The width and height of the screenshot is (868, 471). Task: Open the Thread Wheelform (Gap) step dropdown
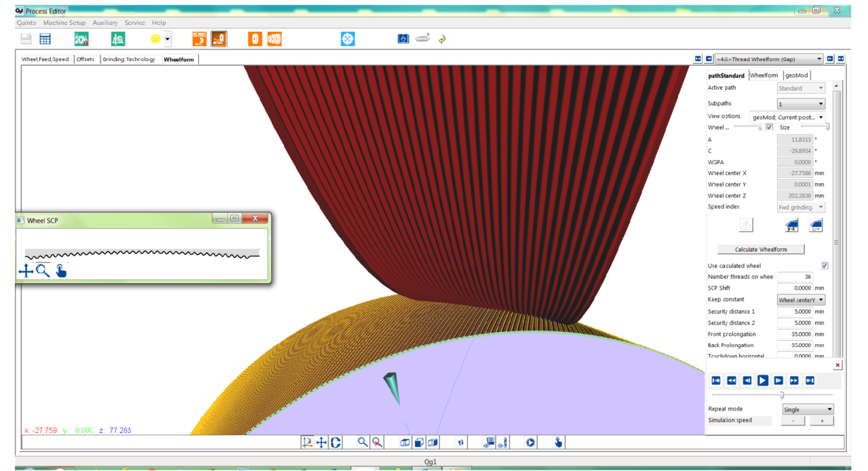click(x=769, y=59)
